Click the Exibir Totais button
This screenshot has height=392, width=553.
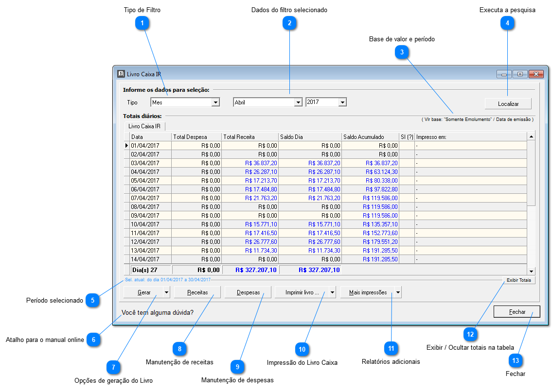[519, 280]
